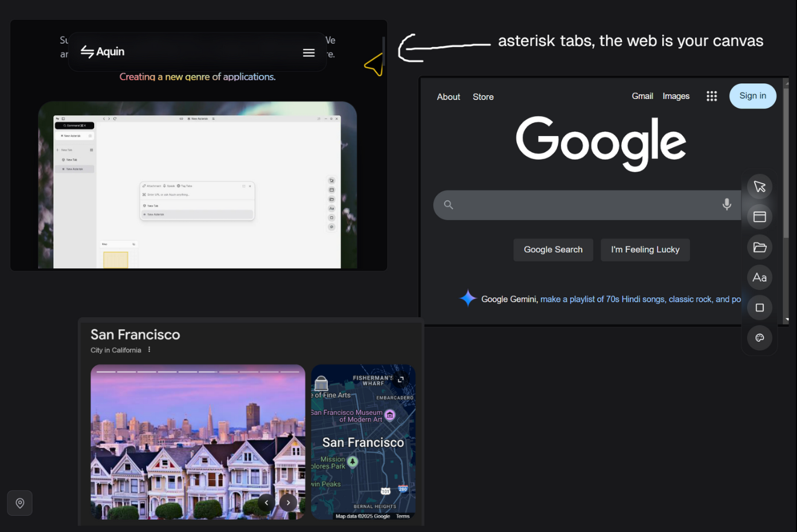Click the microphone voice search icon

coord(727,205)
